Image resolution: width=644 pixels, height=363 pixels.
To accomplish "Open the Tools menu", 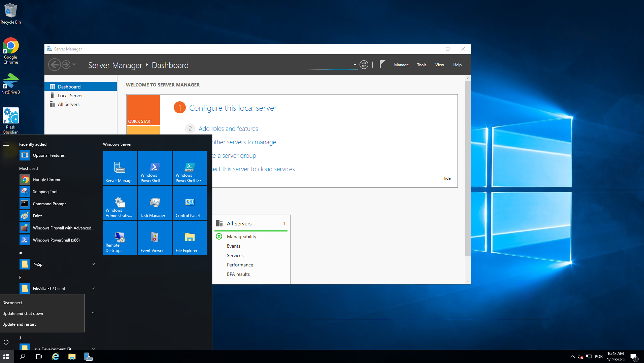I will coord(421,65).
